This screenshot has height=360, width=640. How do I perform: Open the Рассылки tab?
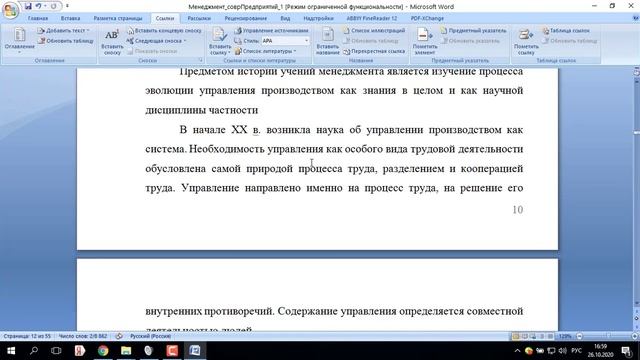tap(199, 18)
